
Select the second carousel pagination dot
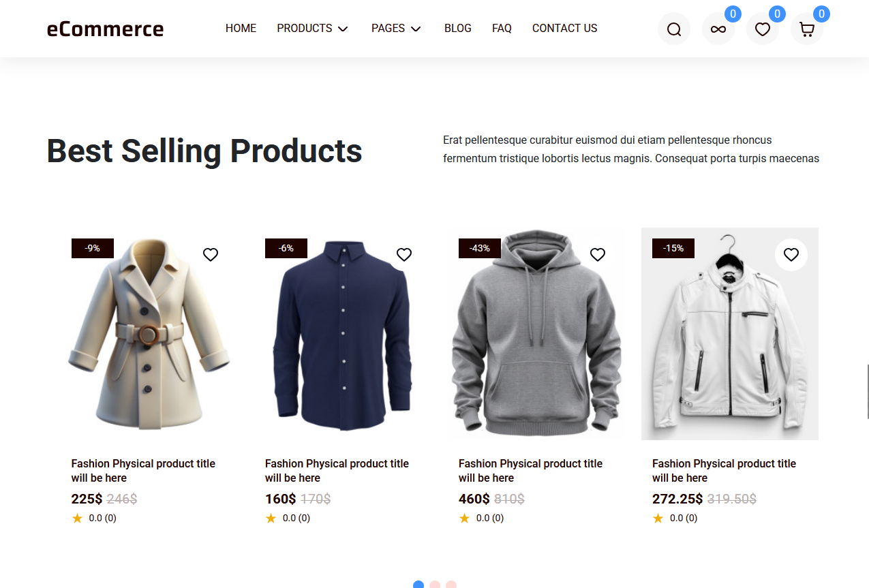click(435, 585)
